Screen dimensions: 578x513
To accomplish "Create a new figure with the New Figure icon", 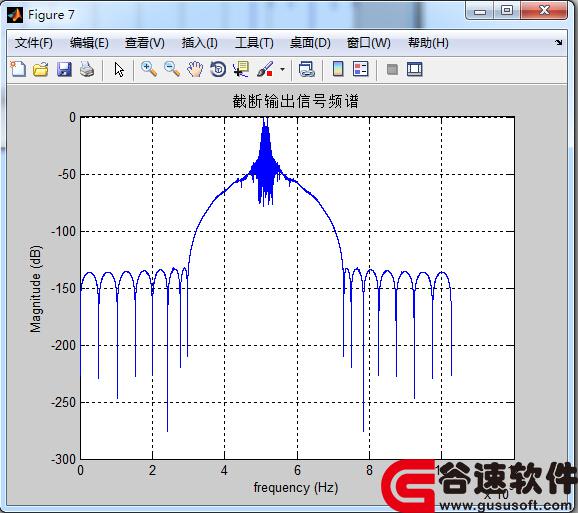I will (x=18, y=69).
